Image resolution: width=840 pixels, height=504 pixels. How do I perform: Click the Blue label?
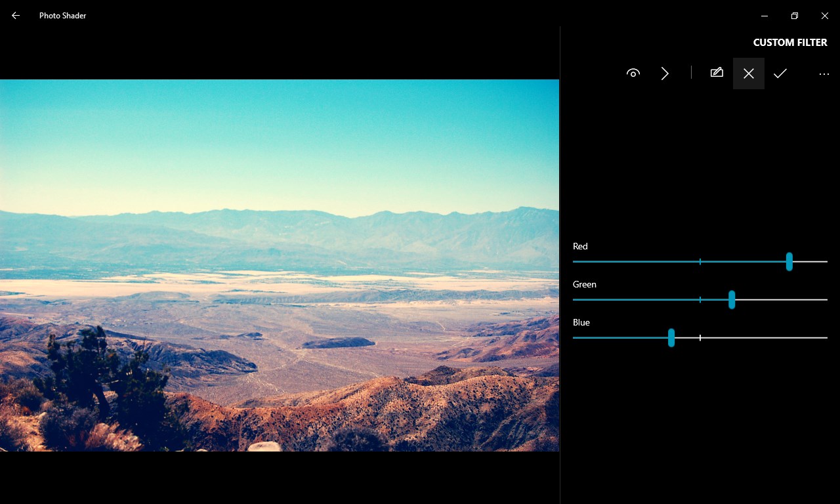[x=581, y=322]
